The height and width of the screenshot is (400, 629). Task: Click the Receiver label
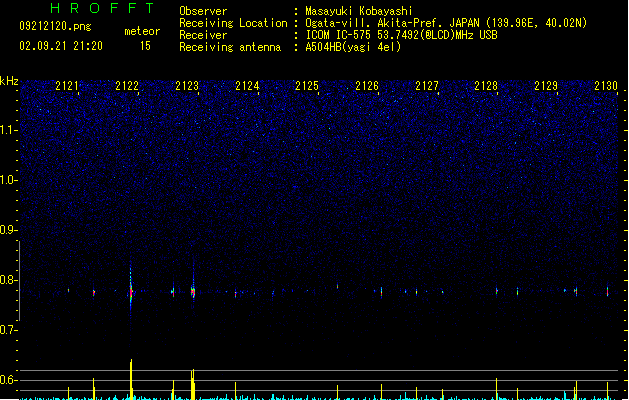[x=203, y=35]
